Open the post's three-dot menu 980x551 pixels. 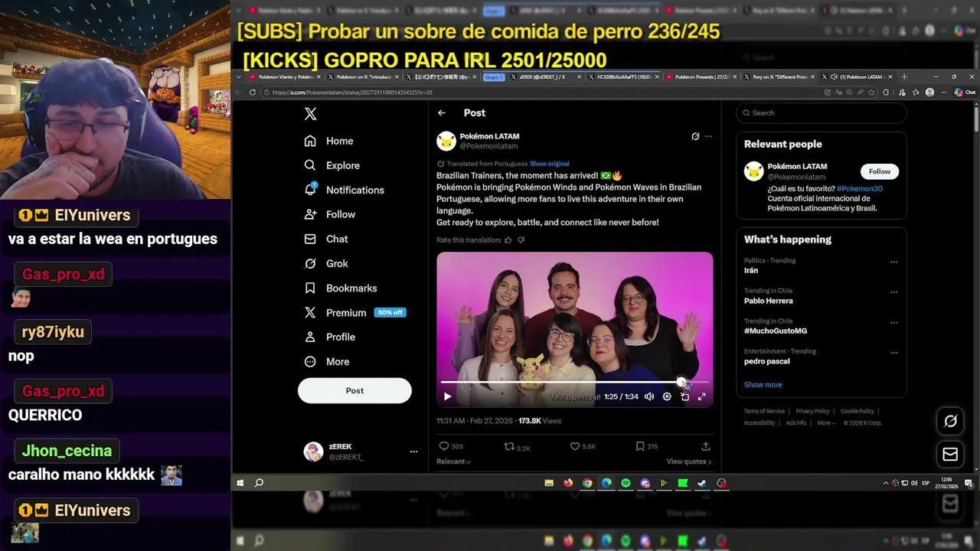click(x=708, y=136)
